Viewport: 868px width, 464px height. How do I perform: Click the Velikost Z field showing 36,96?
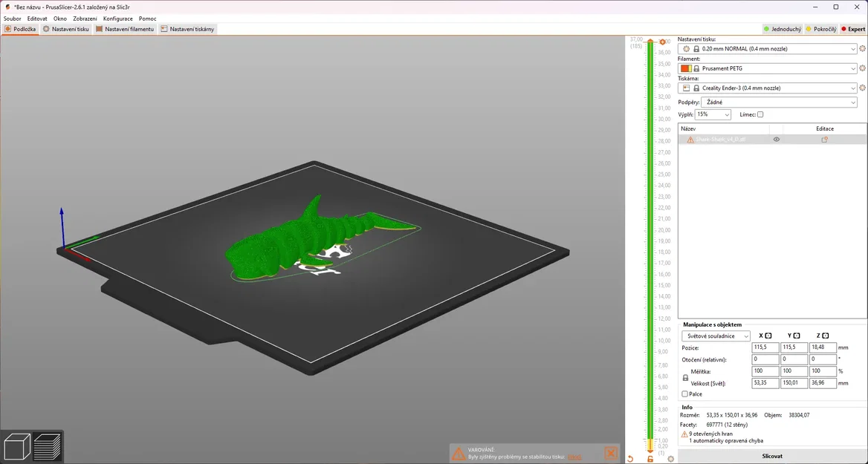click(x=823, y=383)
